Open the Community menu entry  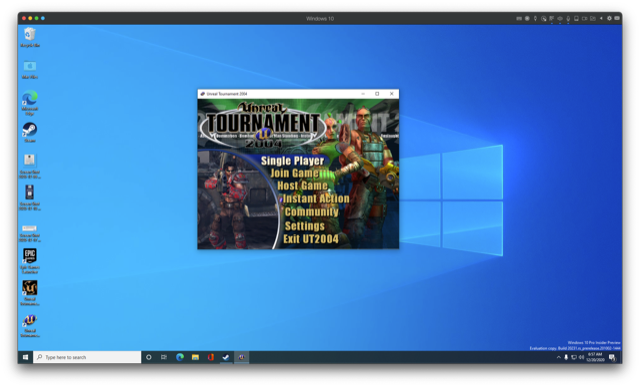click(x=312, y=212)
